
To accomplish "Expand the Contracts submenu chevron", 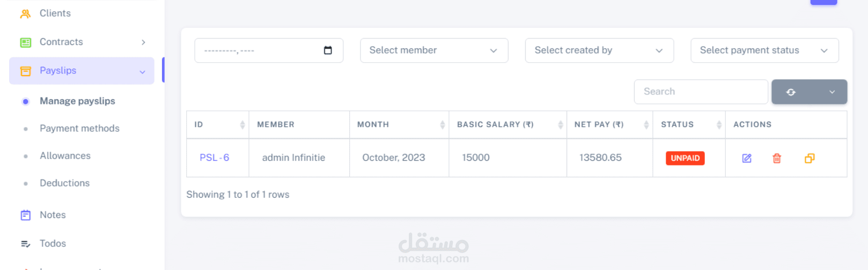I will [x=143, y=42].
